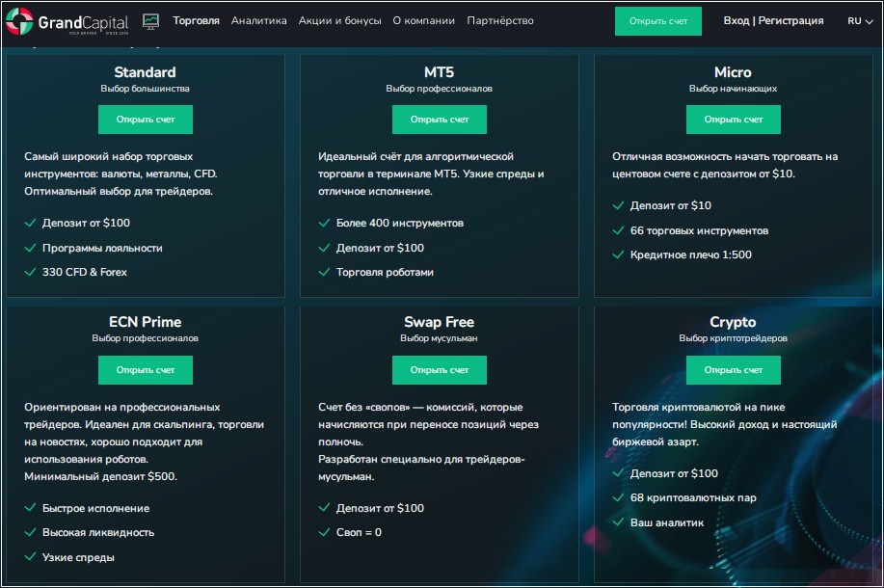Click 'Узкие спреды' in the ECN Prime card
The width and height of the screenshot is (884, 588).
pos(78,557)
